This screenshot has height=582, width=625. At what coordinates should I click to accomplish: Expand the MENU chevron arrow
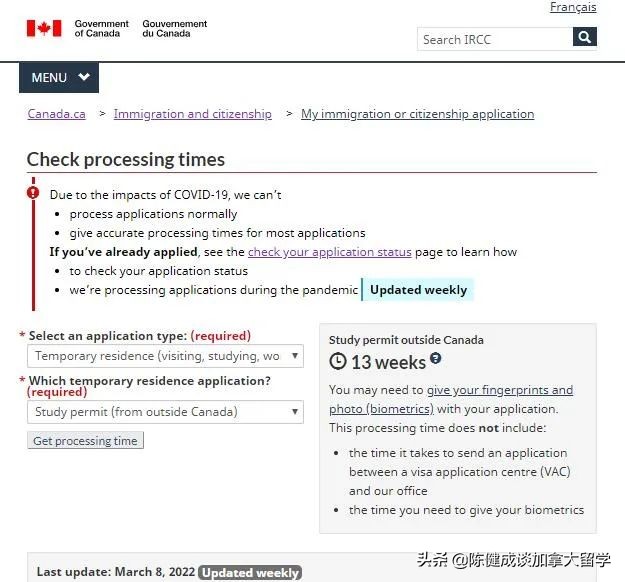tap(84, 77)
